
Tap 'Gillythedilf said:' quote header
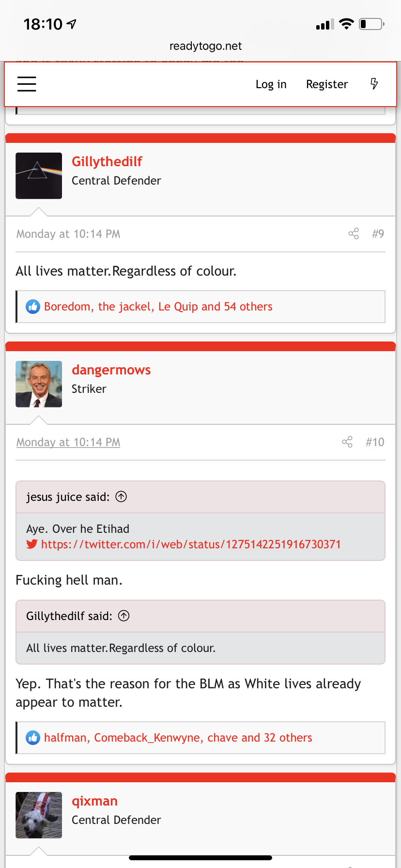(69, 616)
